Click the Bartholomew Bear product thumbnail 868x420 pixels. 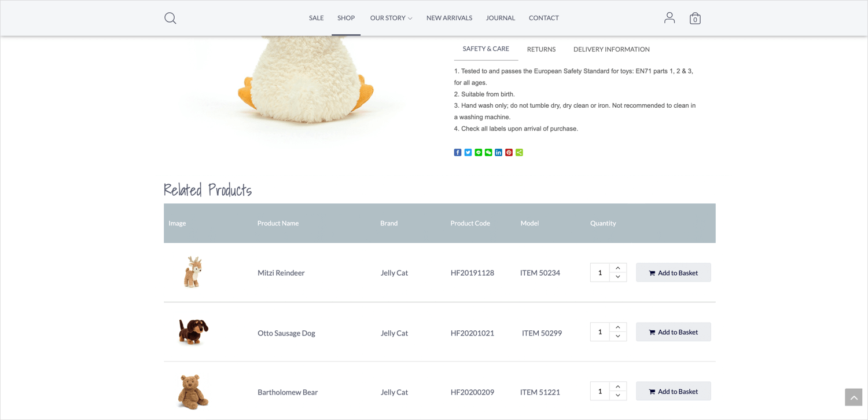(193, 392)
